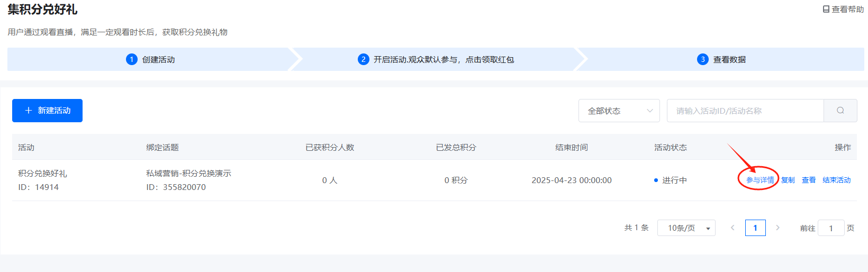Click bound topic 私域营销-积分兑换演示

click(188, 174)
